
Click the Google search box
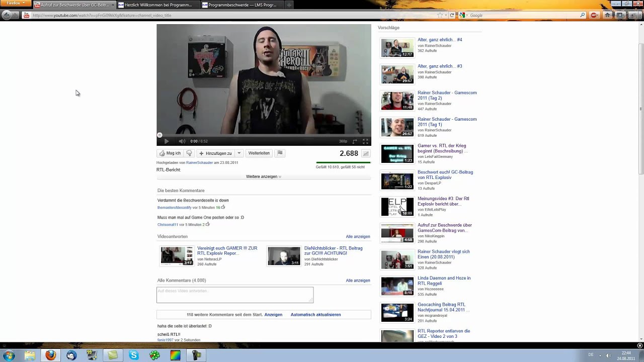point(523,16)
